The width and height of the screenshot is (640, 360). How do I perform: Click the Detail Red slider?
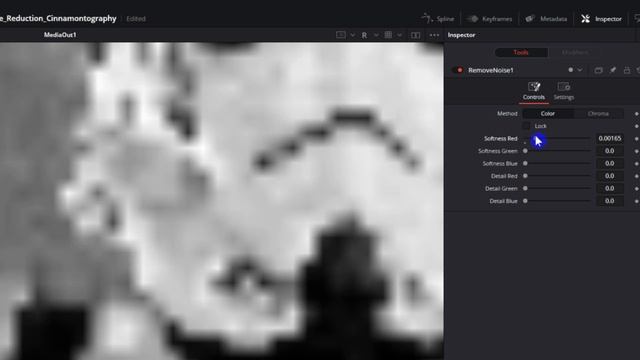(558, 176)
